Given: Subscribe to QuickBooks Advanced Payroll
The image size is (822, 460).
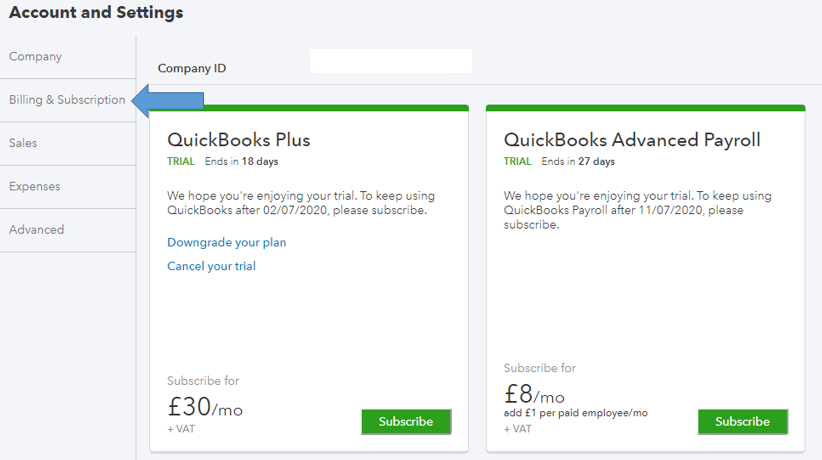Looking at the screenshot, I should (x=742, y=421).
